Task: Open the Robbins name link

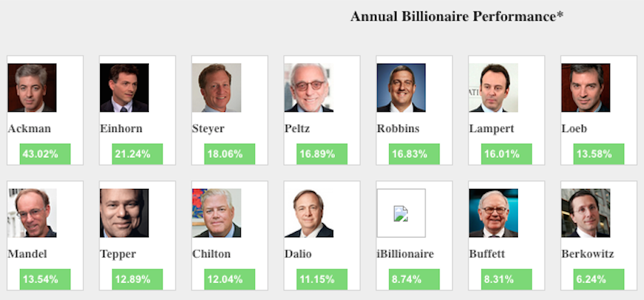Action: [398, 129]
